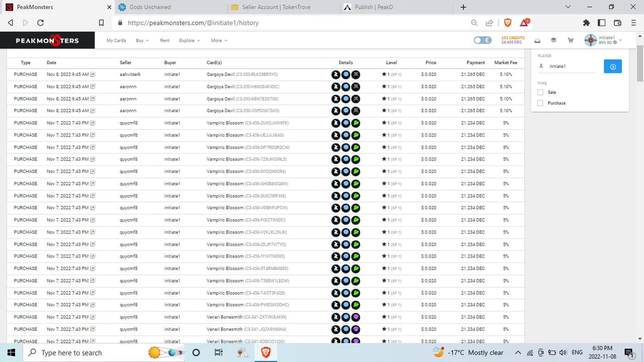Click the Brave Shields lion icon
Viewport: 644px width, 362px height.
507,23
